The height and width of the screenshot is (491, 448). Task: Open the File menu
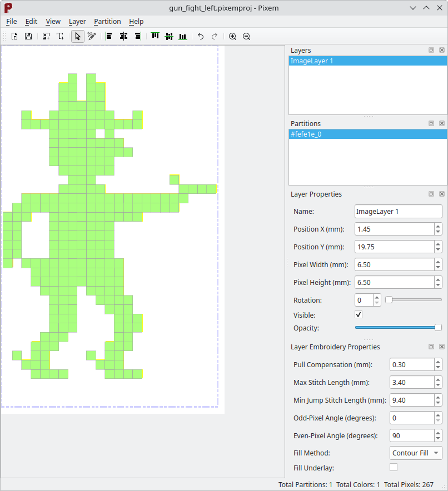[x=12, y=21]
